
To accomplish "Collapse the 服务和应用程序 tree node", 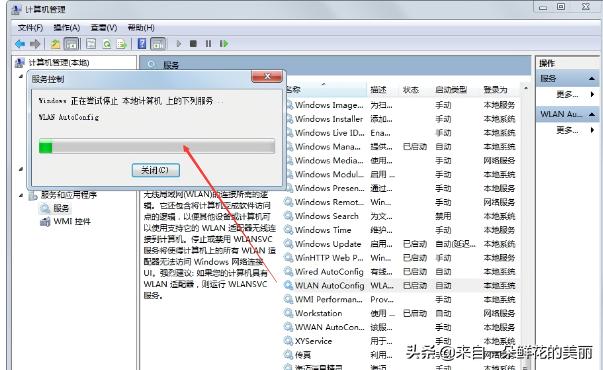I will click(21, 195).
